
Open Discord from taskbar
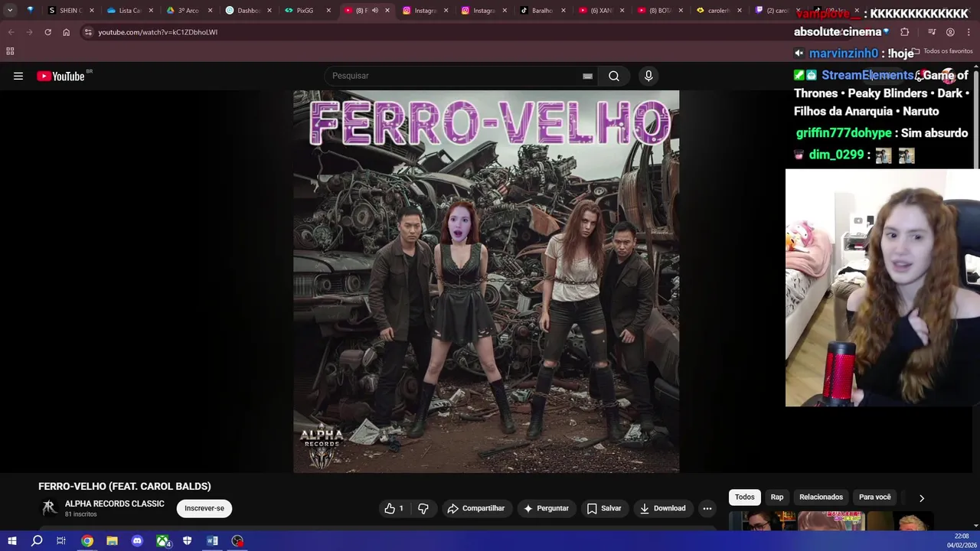137,541
